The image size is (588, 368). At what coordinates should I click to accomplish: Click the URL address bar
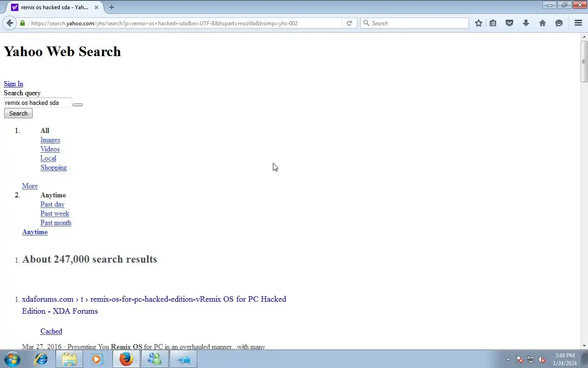(186, 23)
